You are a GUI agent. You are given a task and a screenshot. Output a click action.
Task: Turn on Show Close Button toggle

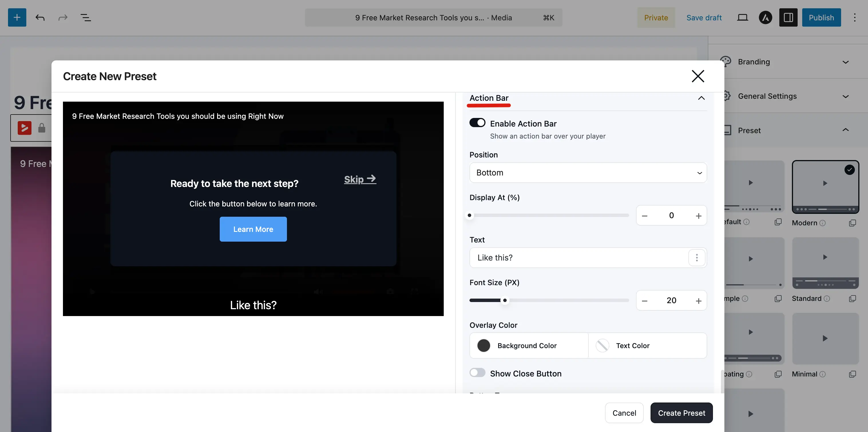(x=477, y=373)
